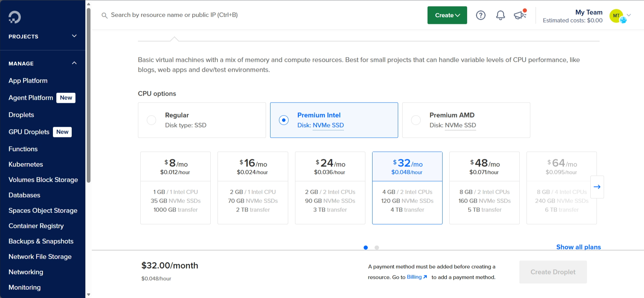
Task: Click Show all plans link
Action: tap(578, 247)
